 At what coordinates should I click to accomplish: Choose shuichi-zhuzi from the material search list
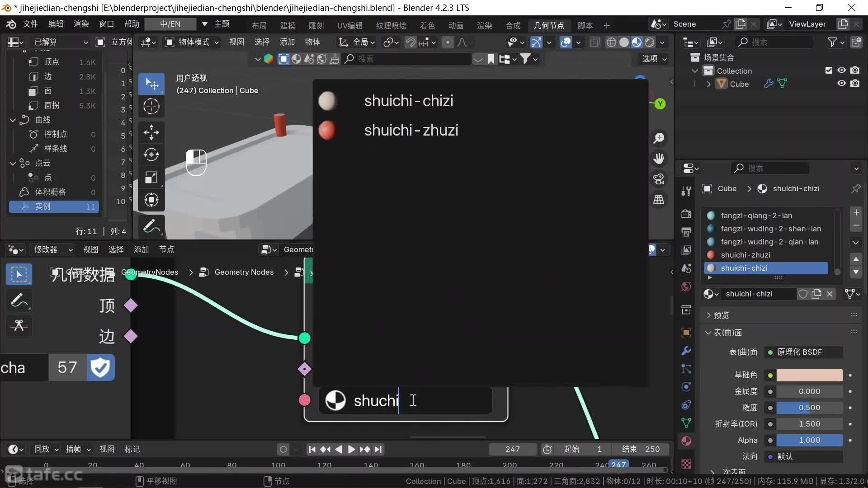(x=410, y=130)
